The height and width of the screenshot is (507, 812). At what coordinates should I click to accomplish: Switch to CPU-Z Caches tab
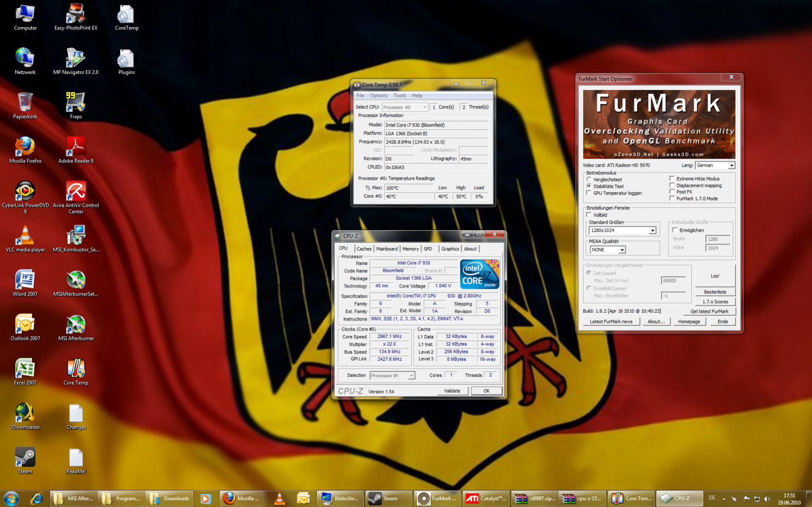pyautogui.click(x=364, y=249)
